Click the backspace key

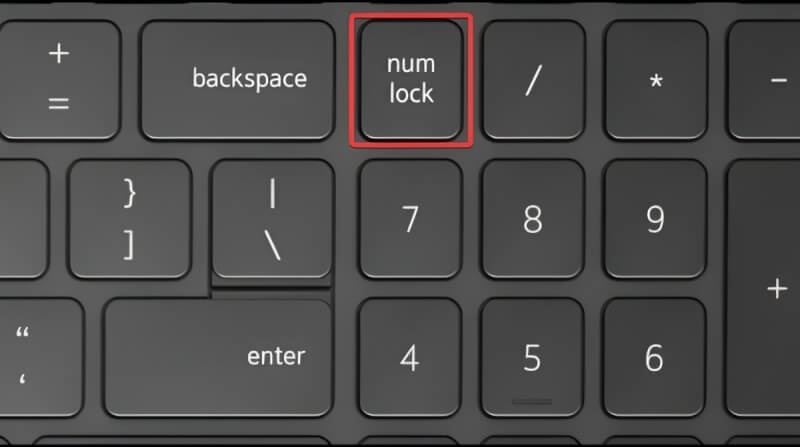(x=238, y=80)
